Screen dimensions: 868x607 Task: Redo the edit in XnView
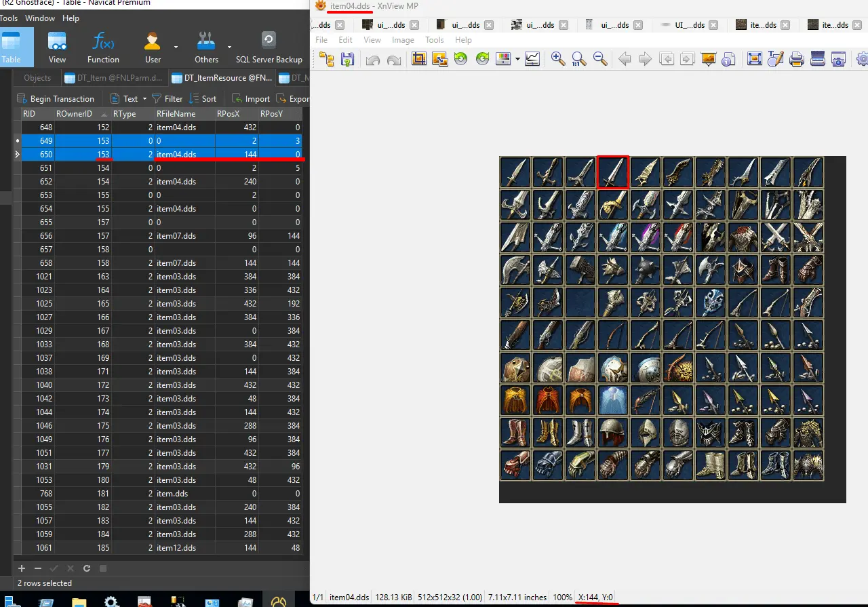coord(394,59)
